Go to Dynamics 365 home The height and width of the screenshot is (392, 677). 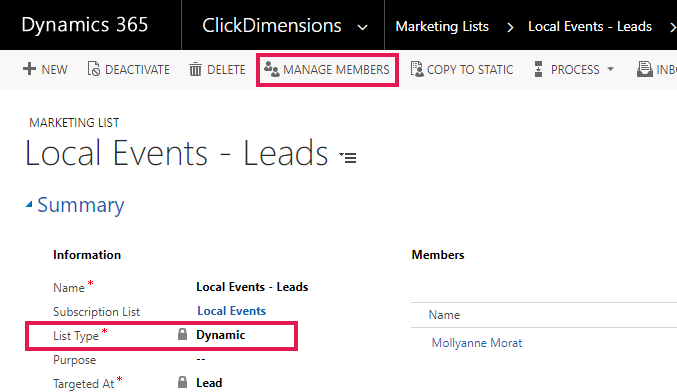(85, 25)
